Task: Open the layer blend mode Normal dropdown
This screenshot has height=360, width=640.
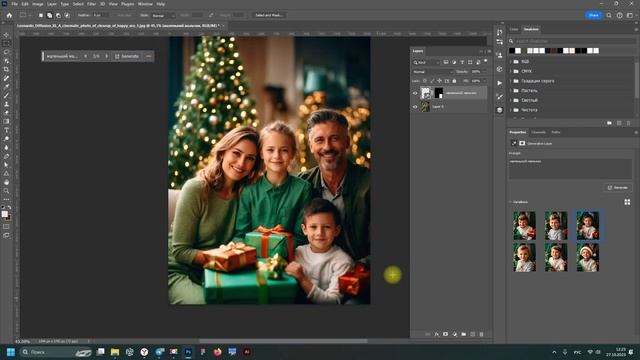Action: point(432,72)
